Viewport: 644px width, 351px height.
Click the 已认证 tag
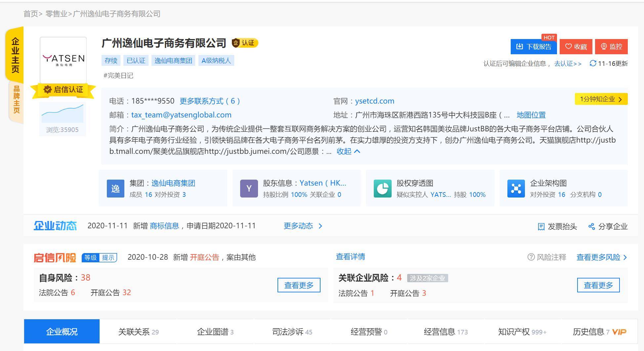point(136,61)
